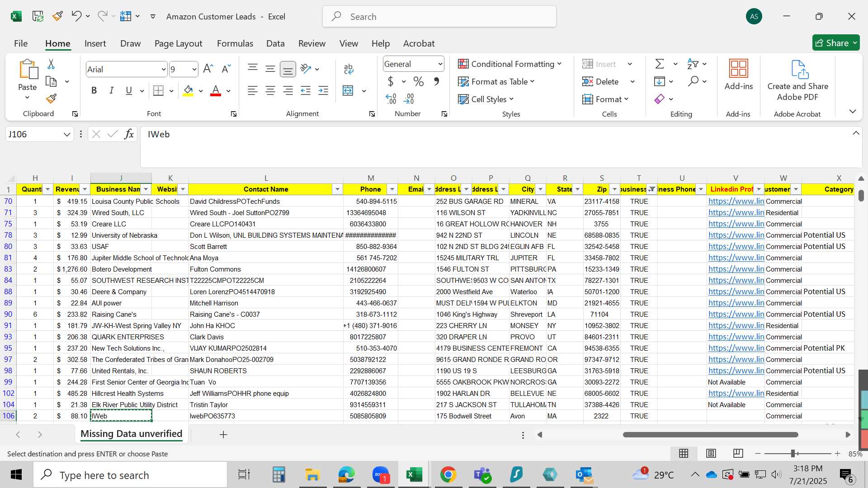Select the Missing Data unverified sheet tab
The height and width of the screenshot is (488, 868).
click(132, 434)
